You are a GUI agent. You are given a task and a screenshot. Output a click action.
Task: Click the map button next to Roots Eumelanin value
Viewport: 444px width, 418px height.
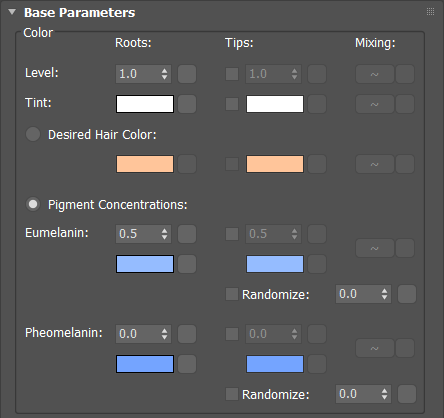click(x=187, y=234)
